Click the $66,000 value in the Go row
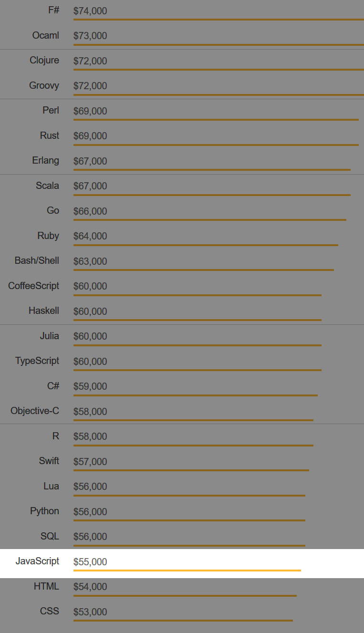364x633 pixels. [x=90, y=211]
